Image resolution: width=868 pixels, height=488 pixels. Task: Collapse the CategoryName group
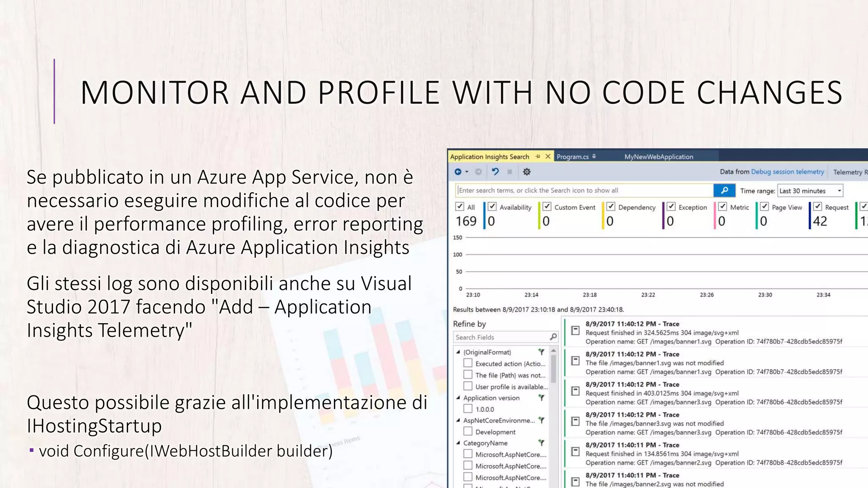[458, 442]
